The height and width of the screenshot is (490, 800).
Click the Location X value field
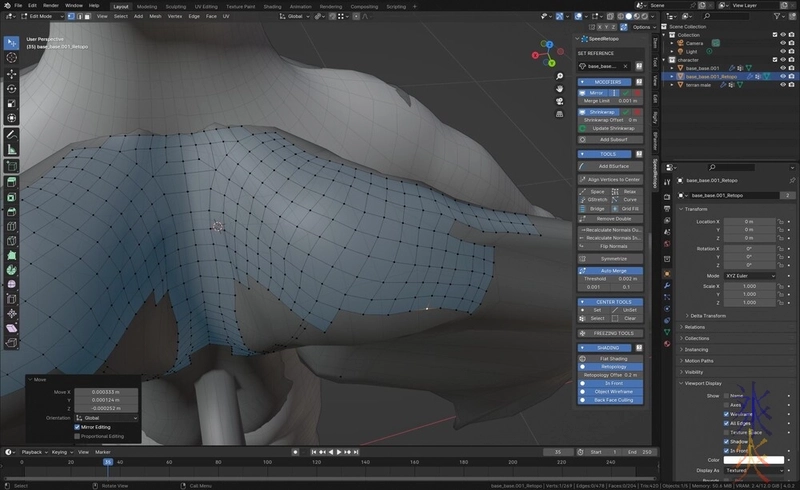(x=751, y=220)
